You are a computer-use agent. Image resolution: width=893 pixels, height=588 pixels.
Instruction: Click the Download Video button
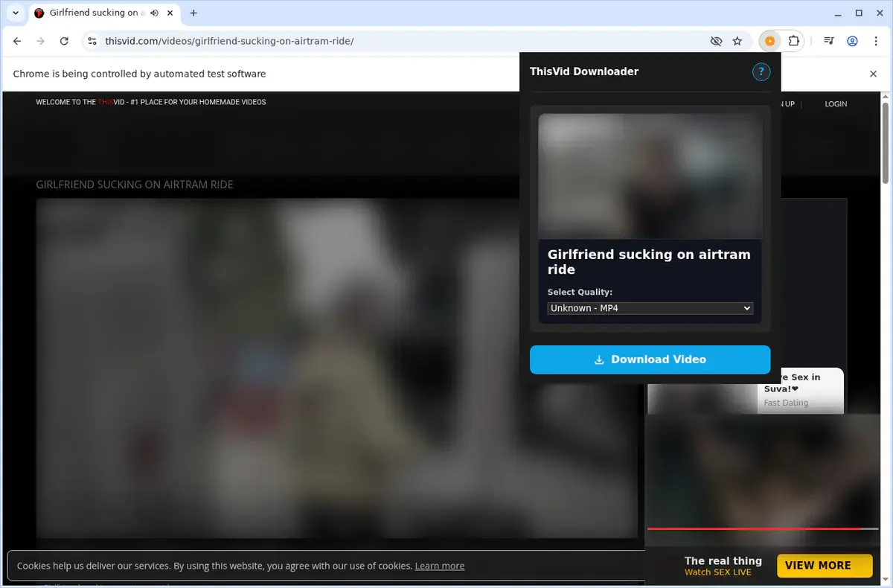click(x=650, y=359)
